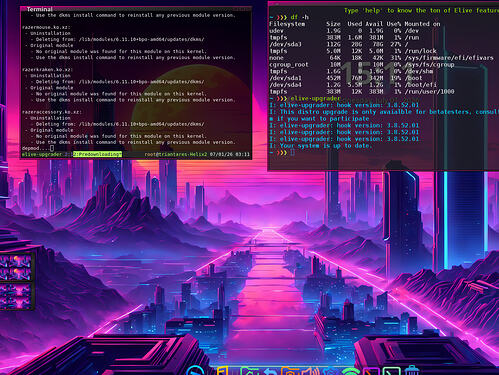The width and height of the screenshot is (499, 375).
Task: Open the yellow document icon in dock
Action: 223,371
